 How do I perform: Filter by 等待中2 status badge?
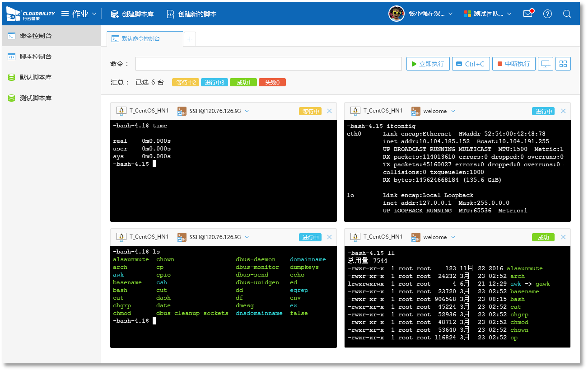[x=185, y=82]
